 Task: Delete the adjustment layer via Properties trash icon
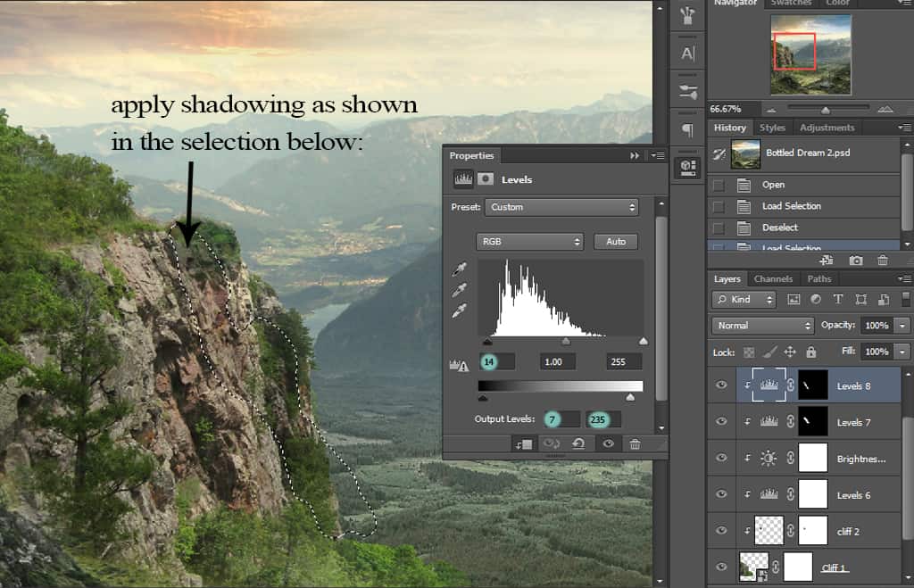635,443
